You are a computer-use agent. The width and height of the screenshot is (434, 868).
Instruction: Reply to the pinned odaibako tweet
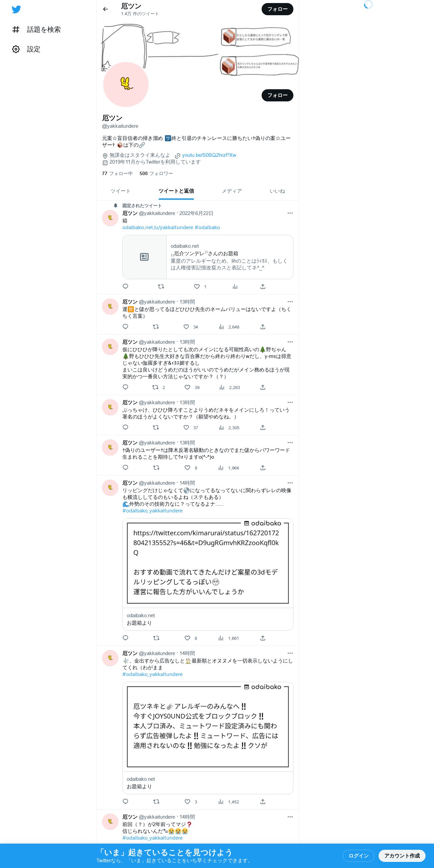coord(125,287)
